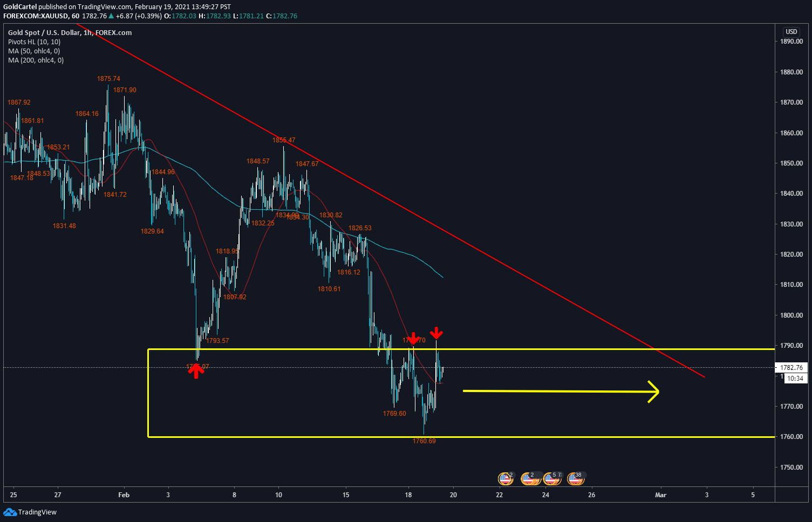812x522 pixels.
Task: Click the 1832.25 pivot low label
Action: click(x=263, y=223)
